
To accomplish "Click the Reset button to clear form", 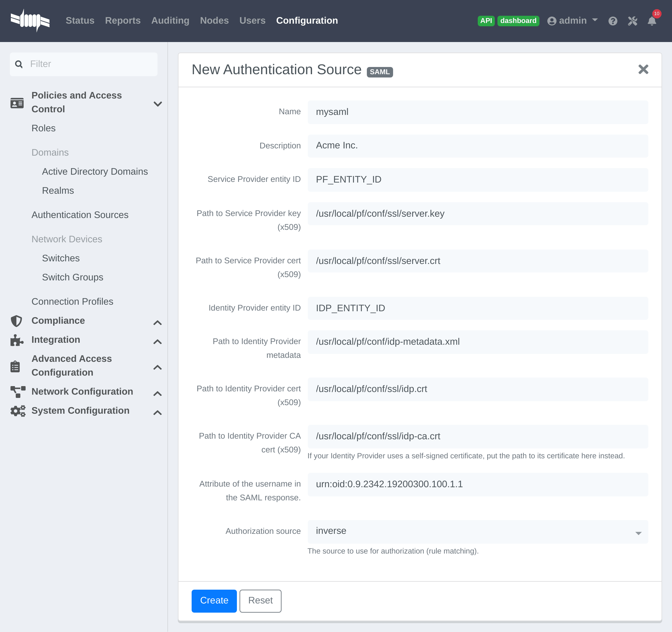I will 260,600.
